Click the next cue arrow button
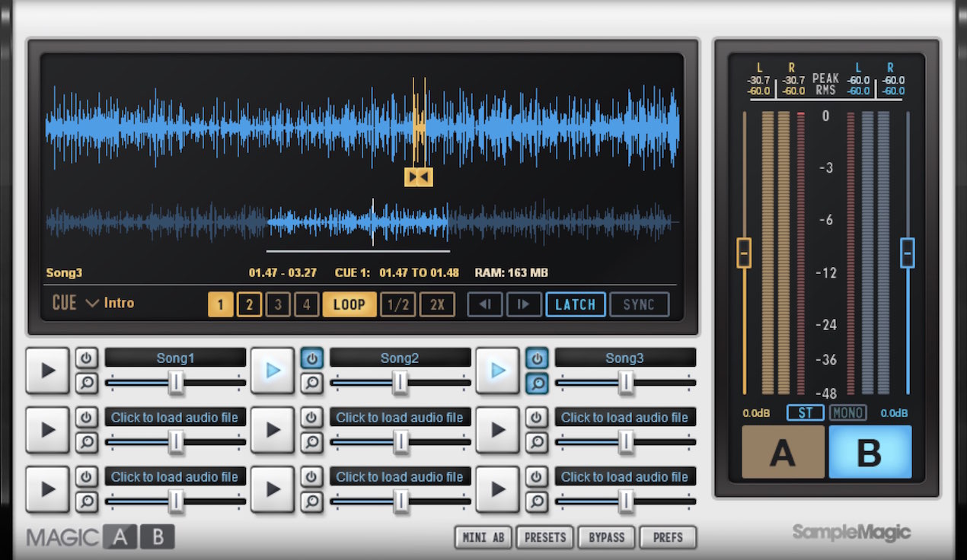The image size is (967, 560). [524, 304]
